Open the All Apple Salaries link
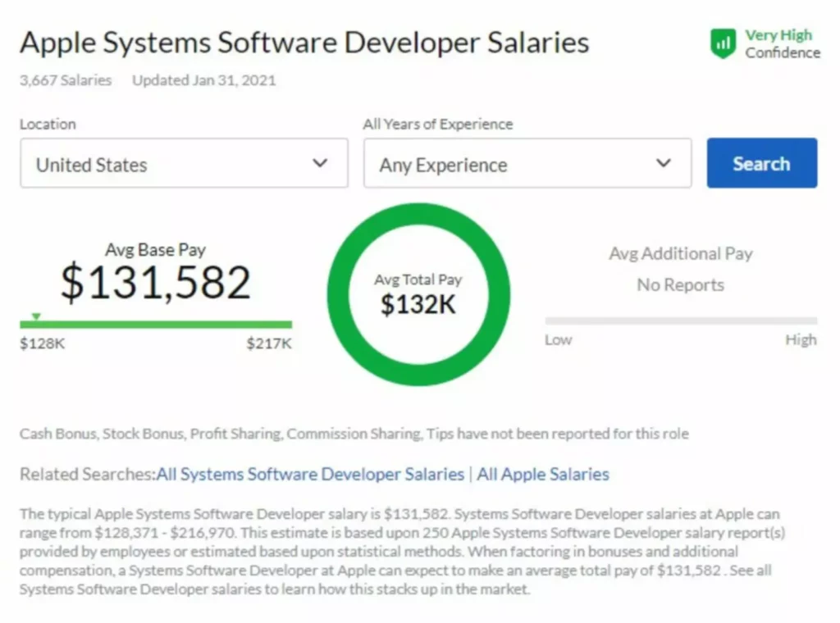This screenshot has width=840, height=623. [542, 474]
